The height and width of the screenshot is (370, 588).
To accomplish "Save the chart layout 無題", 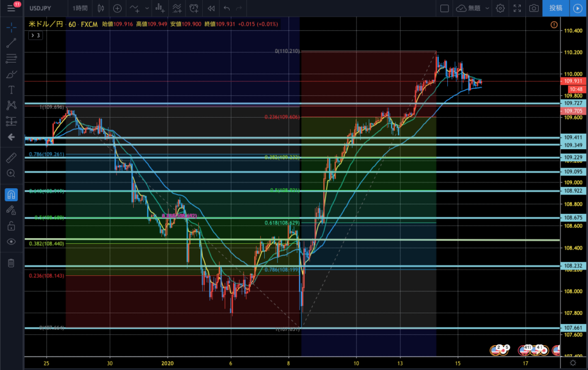I will tap(469, 8).
